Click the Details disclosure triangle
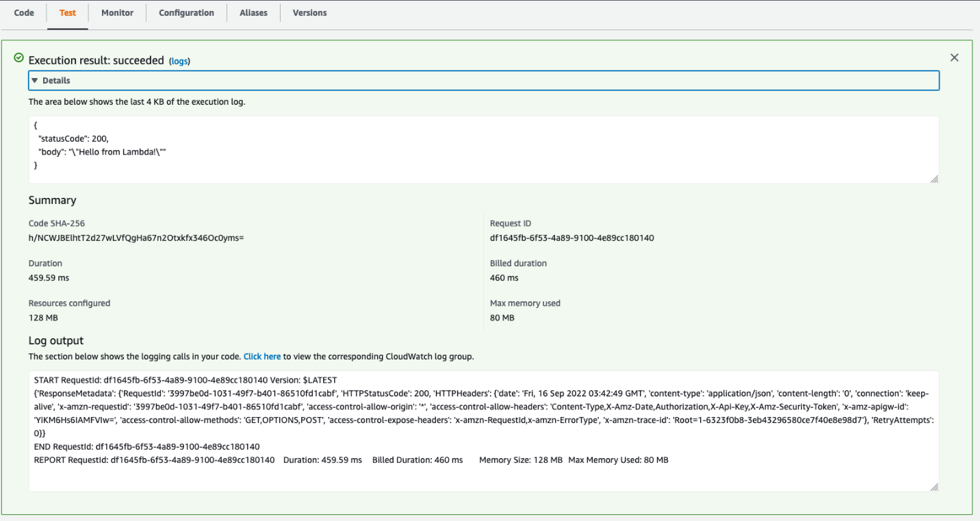Screen dimensions: 980x521 point(36,80)
